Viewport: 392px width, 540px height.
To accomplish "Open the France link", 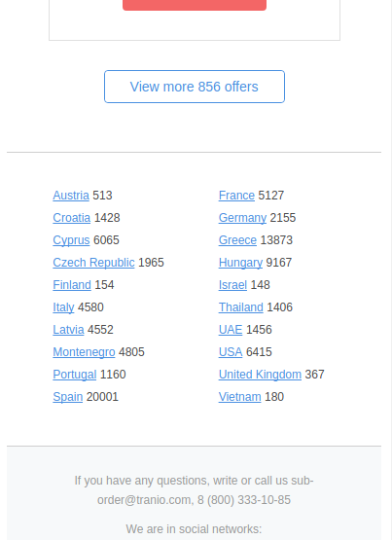I will pos(236,196).
